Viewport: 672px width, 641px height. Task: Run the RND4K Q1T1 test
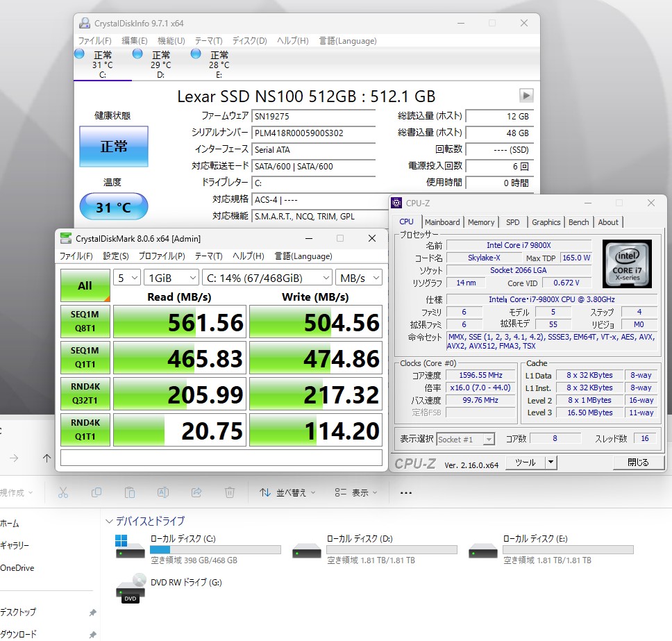click(x=85, y=429)
